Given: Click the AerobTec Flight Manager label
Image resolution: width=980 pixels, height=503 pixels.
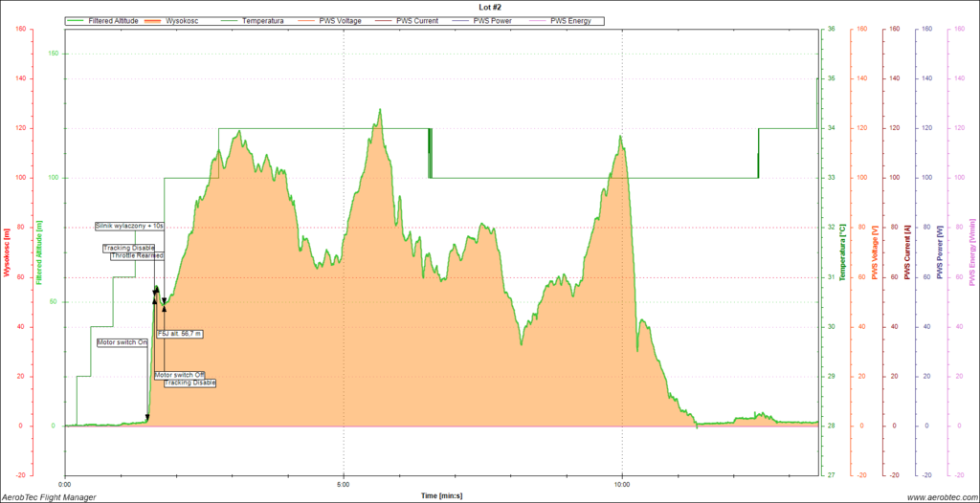Looking at the screenshot, I should pyautogui.click(x=48, y=496).
